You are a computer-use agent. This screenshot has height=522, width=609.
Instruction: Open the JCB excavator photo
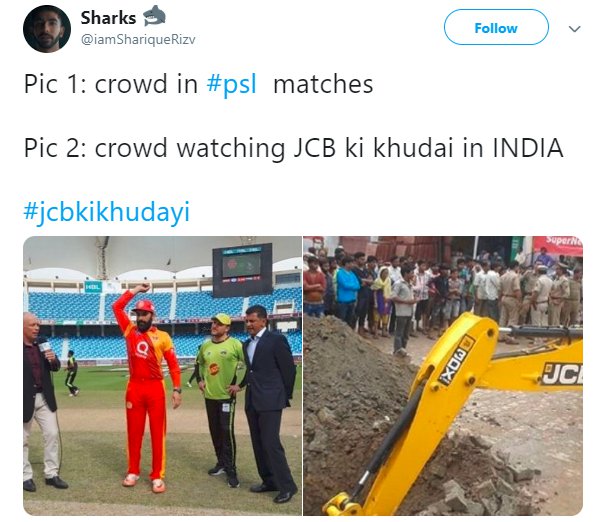coord(443,376)
